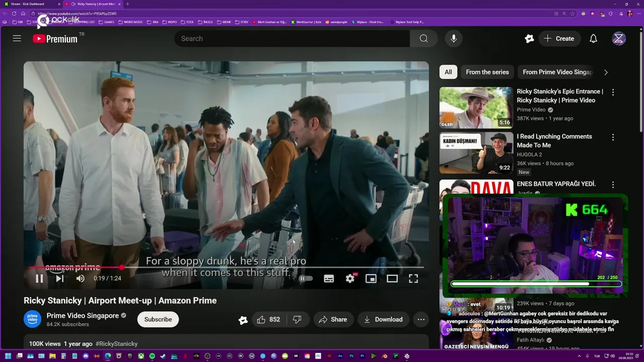Click the #RickyStanicky hashtag

coord(116,344)
